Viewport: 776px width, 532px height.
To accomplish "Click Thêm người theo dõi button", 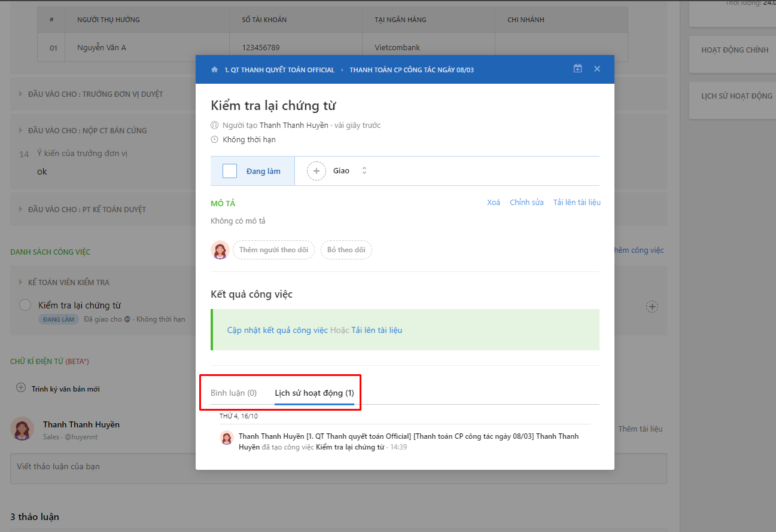I will (273, 250).
